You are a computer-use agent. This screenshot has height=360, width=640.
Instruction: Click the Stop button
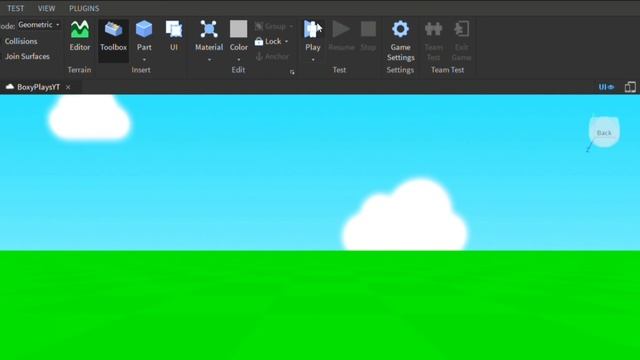[368, 36]
